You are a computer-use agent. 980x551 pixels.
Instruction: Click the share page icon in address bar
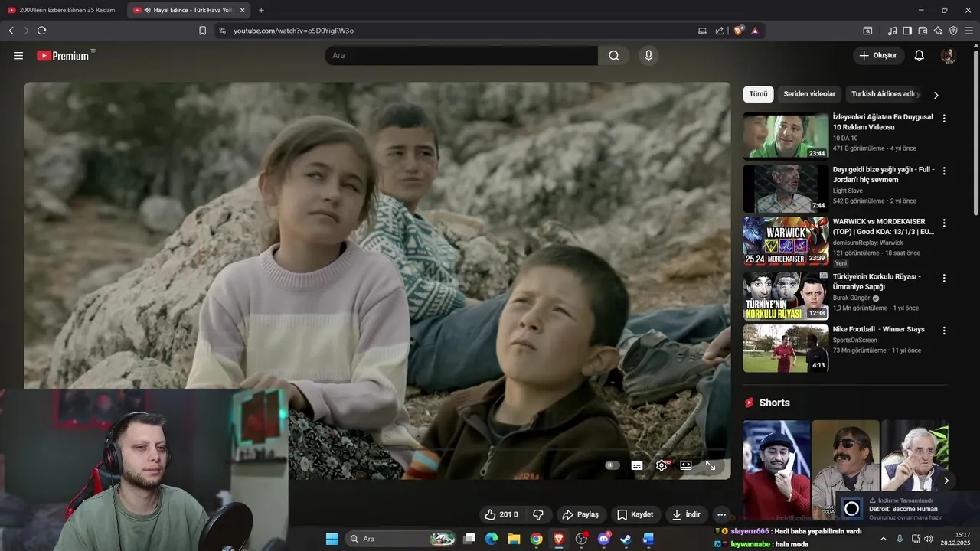(720, 31)
